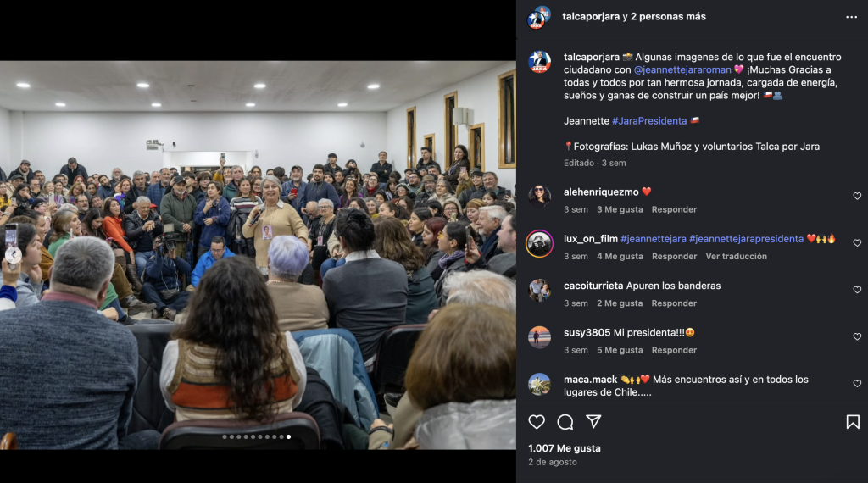Screen dimensions: 868x483
Task: Save the post with the bookmark icon
Action: click(x=853, y=422)
